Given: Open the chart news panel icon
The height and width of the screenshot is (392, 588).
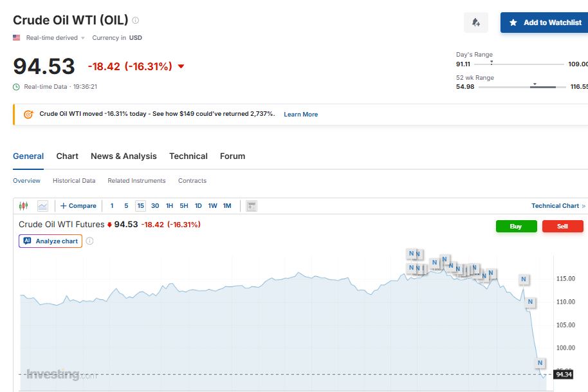Looking at the screenshot, I should (x=252, y=206).
